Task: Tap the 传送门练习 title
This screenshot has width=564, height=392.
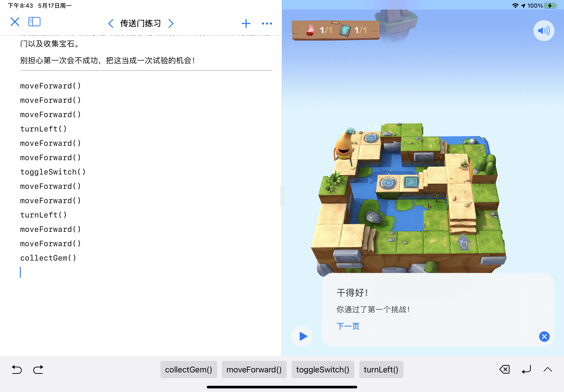Action: click(140, 23)
